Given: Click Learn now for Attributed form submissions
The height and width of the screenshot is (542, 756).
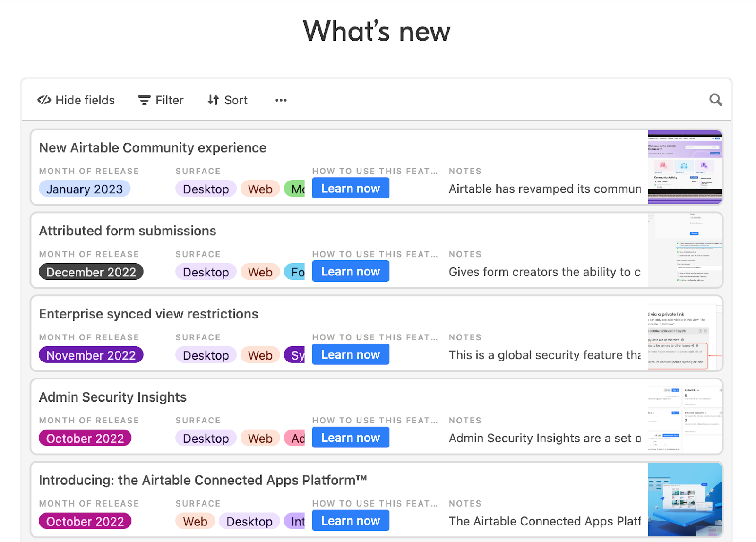Looking at the screenshot, I should pyautogui.click(x=350, y=271).
